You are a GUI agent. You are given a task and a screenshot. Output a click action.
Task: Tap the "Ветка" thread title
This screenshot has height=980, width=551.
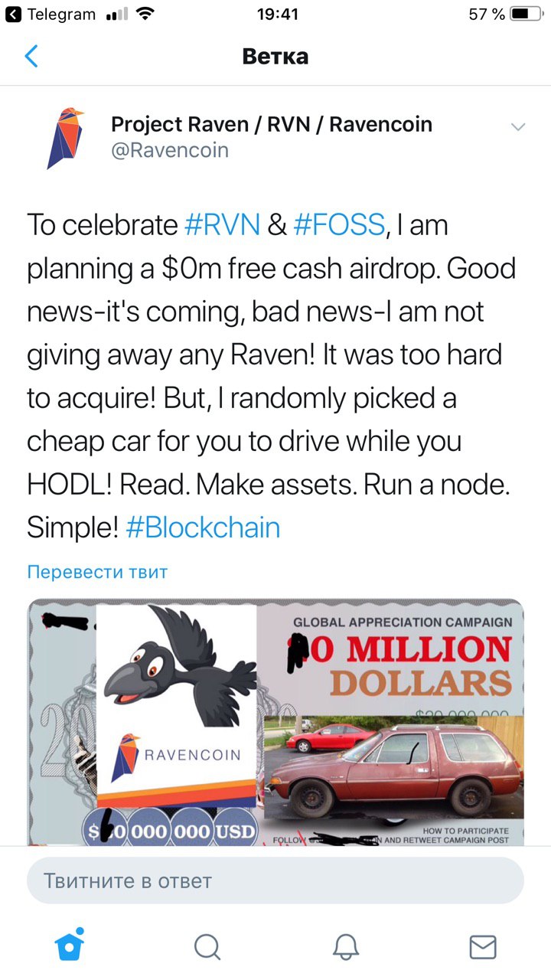275,57
